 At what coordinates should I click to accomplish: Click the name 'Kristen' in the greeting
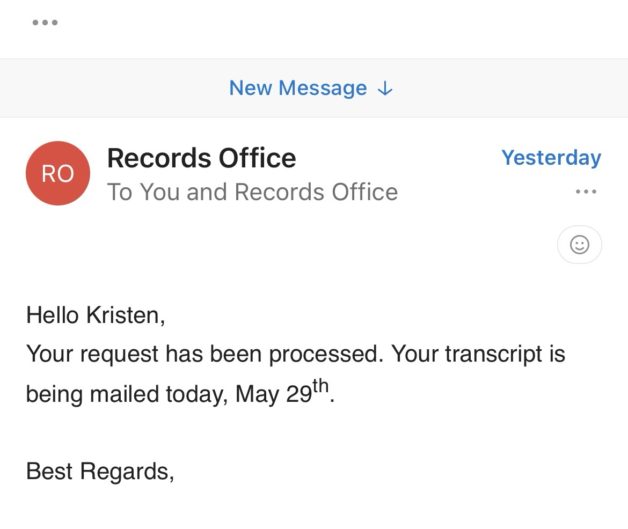[x=125, y=316]
